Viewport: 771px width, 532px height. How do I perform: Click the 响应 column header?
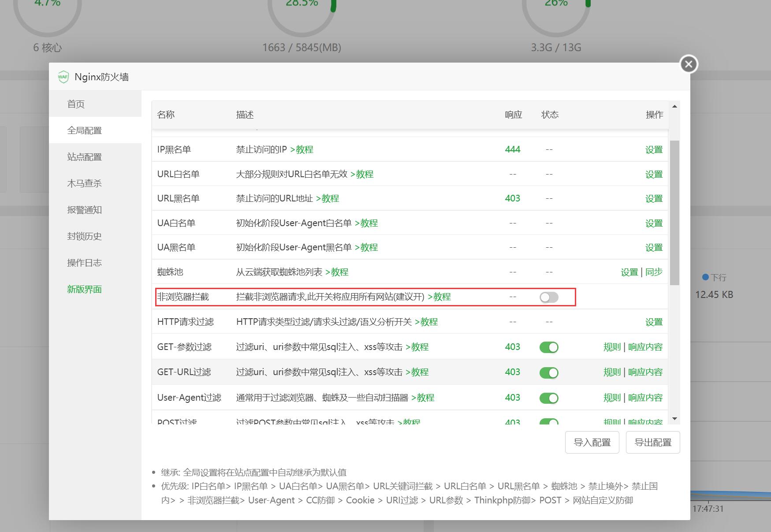[x=514, y=115]
